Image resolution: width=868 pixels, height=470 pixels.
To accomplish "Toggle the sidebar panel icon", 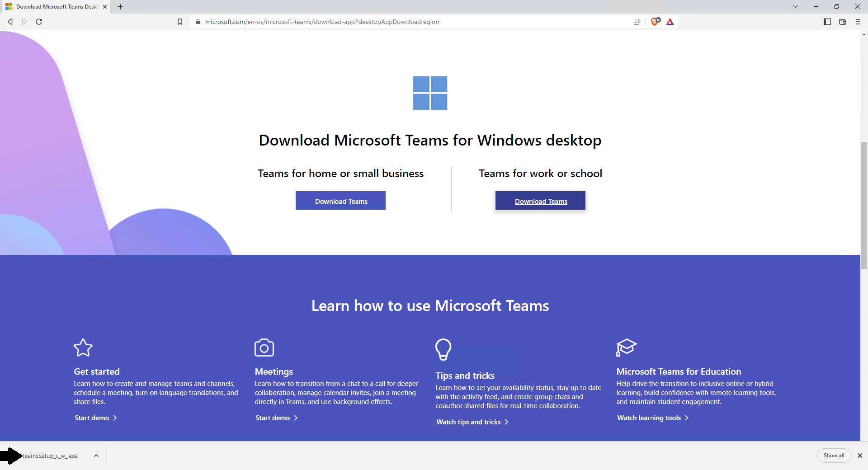I will 827,22.
